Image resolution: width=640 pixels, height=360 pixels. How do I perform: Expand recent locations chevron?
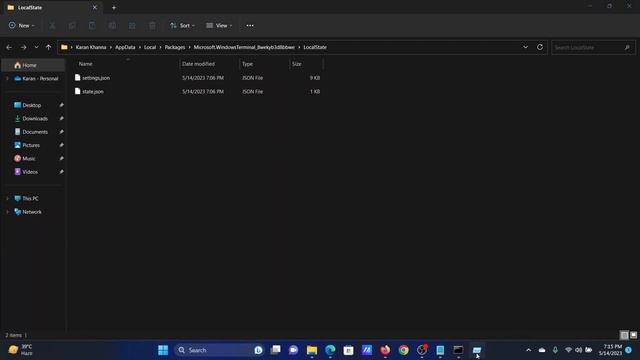pos(36,47)
